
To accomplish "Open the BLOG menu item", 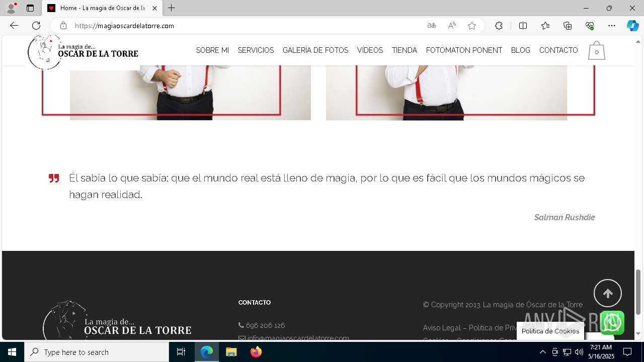I will click(x=520, y=50).
